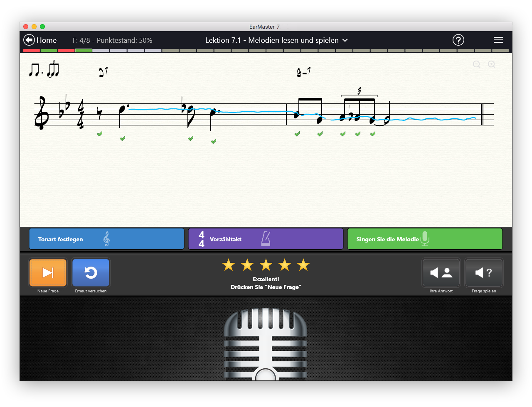Click the first red progress segment
Screen dimensions: 532x407
coord(31,51)
